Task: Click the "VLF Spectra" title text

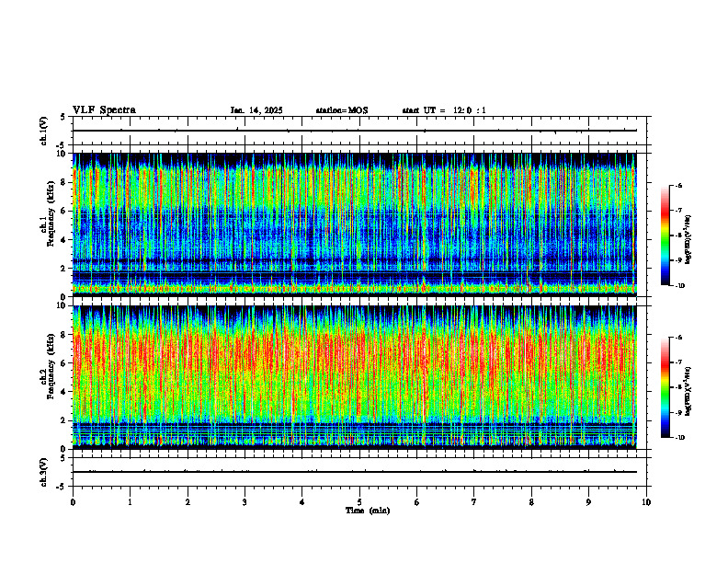Action: 104,110
